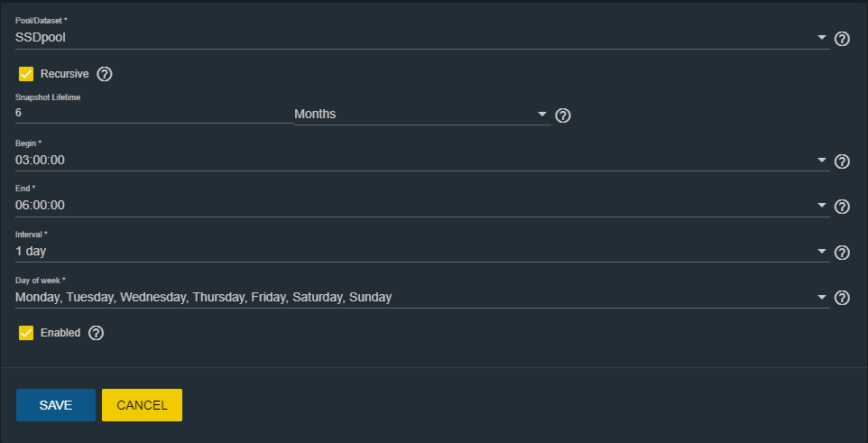Click Day of week help icon
The width and height of the screenshot is (868, 443).
tap(843, 298)
